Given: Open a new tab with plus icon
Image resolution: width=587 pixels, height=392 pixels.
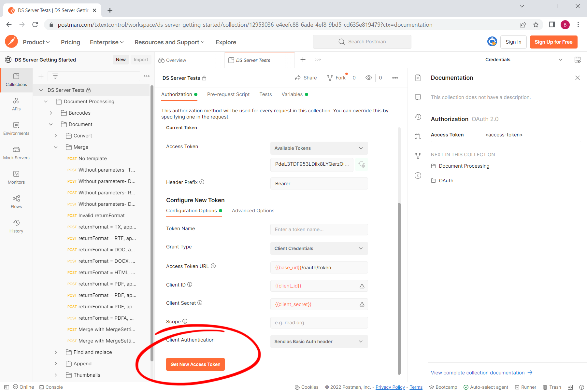Looking at the screenshot, I should click(x=303, y=60).
